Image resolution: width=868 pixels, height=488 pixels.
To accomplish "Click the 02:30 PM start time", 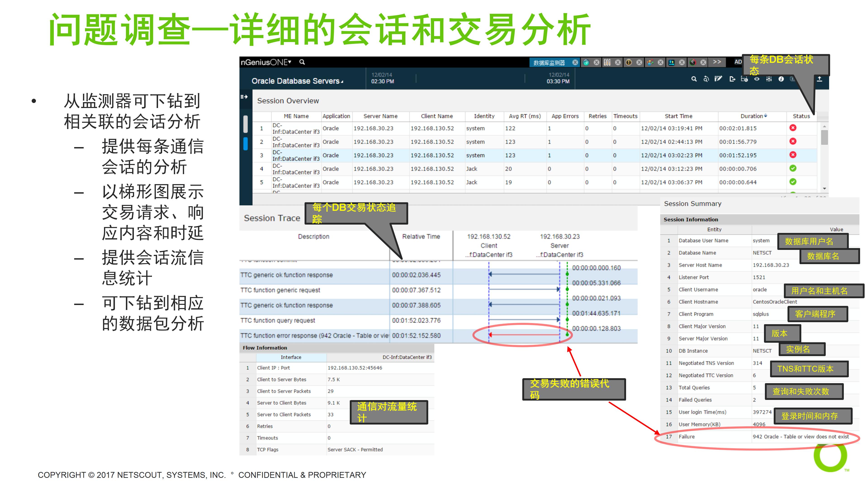I will point(382,81).
